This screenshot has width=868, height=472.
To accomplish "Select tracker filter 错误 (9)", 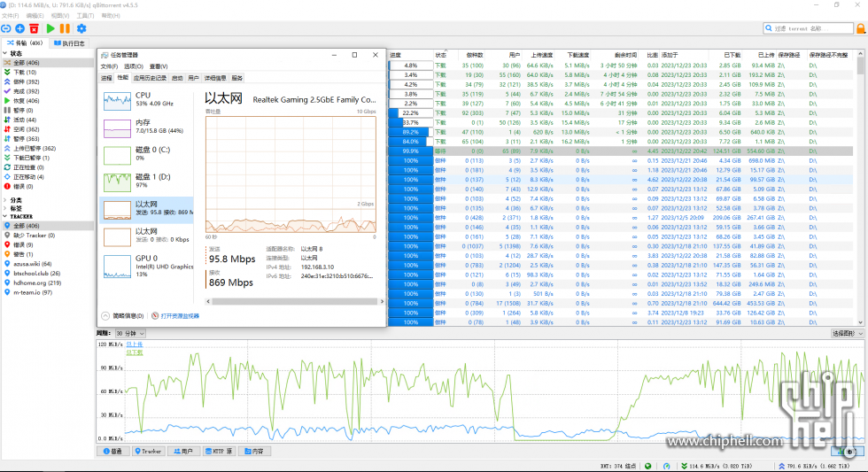I will [23, 244].
